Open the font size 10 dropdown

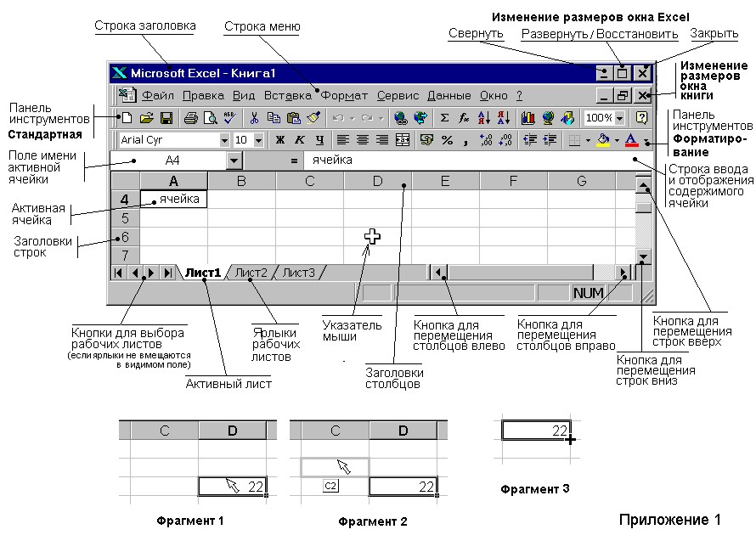259,140
